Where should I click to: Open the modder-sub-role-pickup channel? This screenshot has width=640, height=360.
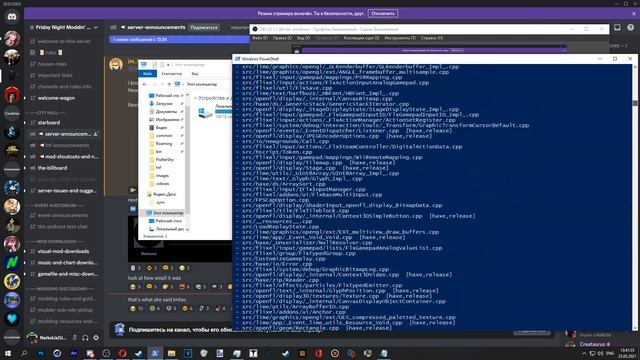[x=65, y=310]
